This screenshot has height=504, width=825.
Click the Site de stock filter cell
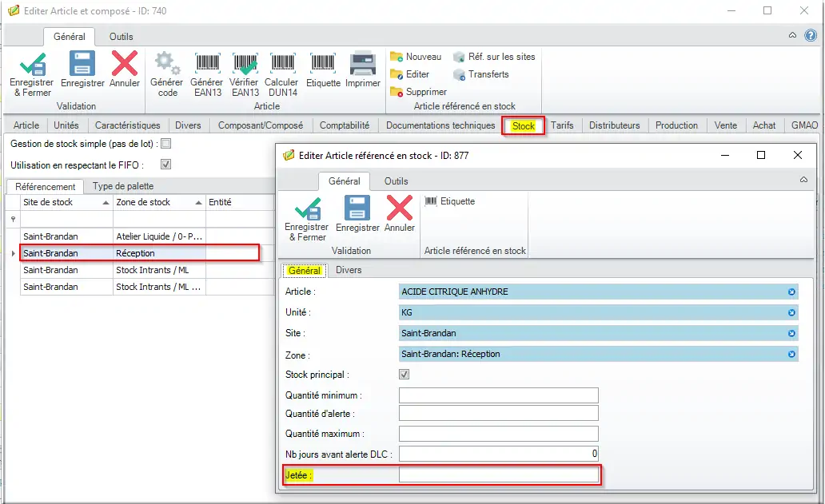click(66, 219)
